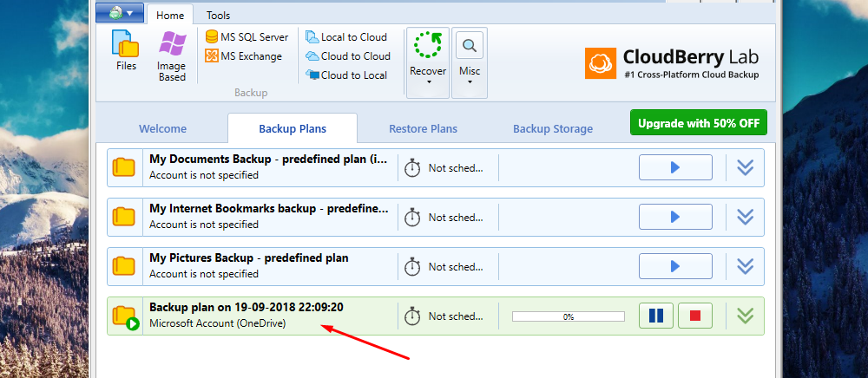Expand details of My Internet Bookmarks plan

tap(746, 217)
